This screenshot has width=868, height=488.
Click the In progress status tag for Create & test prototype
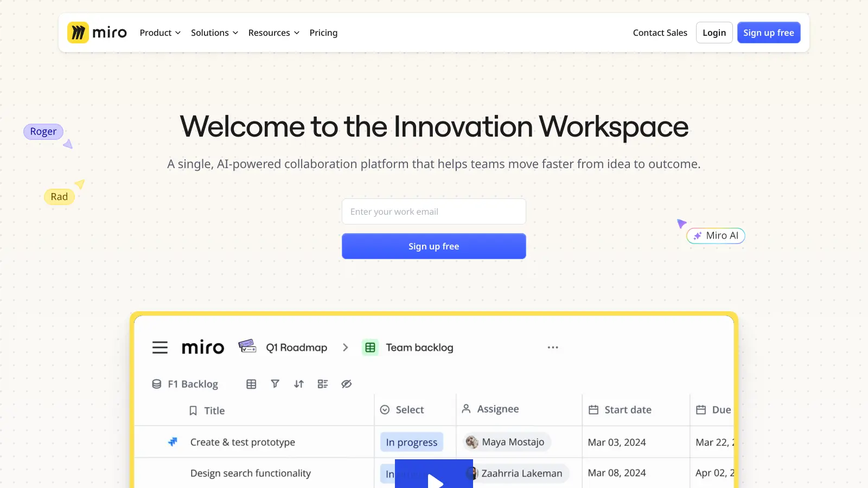point(411,442)
